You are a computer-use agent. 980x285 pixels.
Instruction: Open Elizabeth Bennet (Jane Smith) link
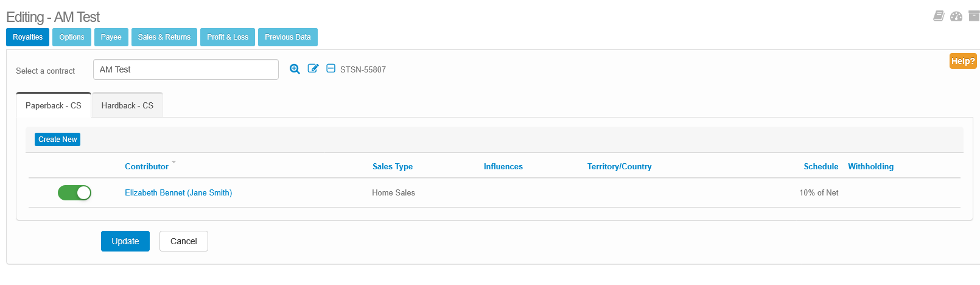(x=178, y=192)
